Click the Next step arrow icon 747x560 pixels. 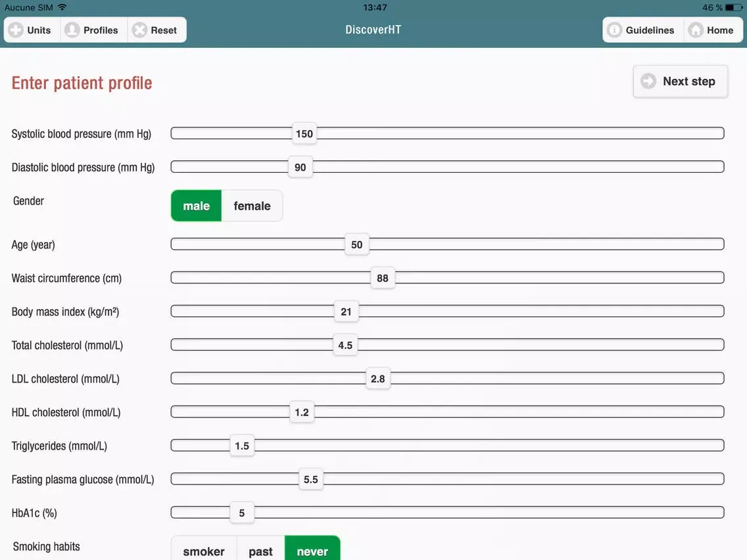point(648,81)
